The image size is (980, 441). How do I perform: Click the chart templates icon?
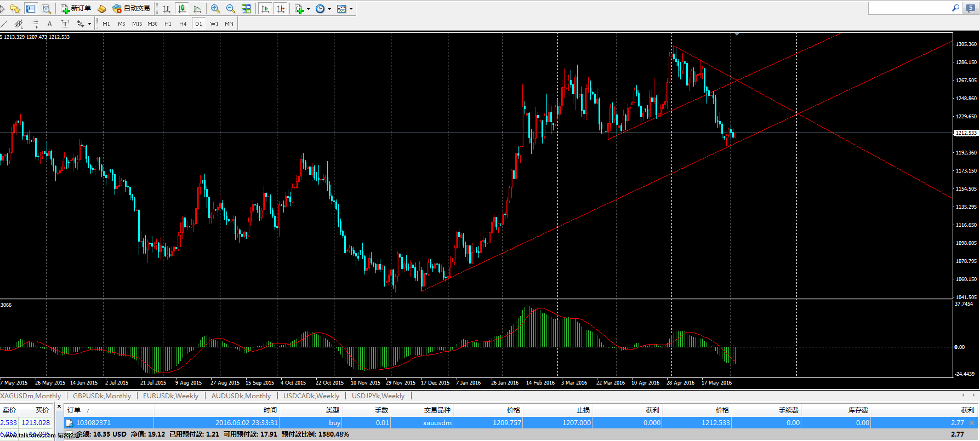341,9
